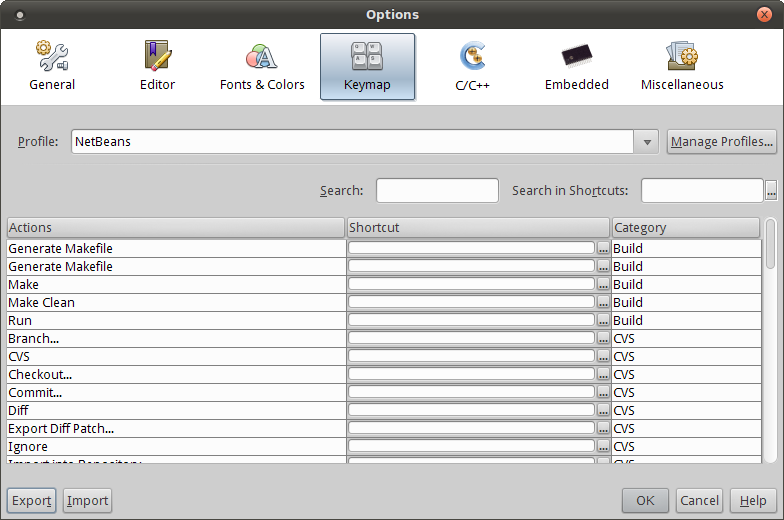Close the Options dialog window
This screenshot has height=520, width=784.
point(764,14)
